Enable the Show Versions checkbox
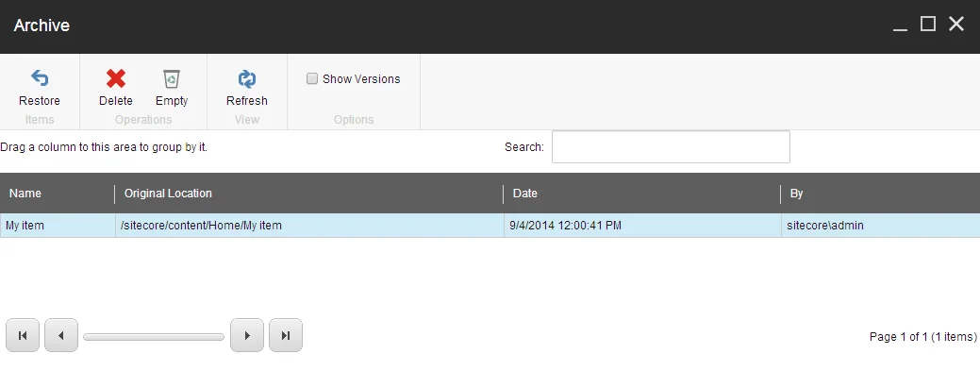 pyautogui.click(x=312, y=79)
